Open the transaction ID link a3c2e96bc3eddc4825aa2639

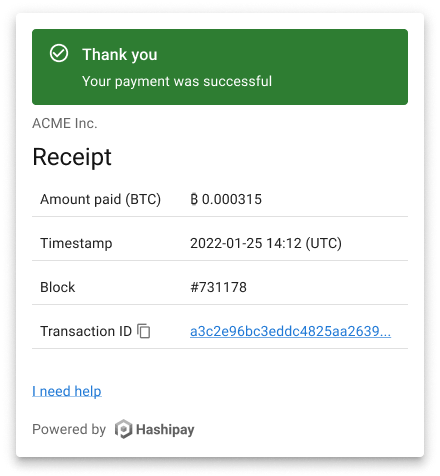[290, 331]
